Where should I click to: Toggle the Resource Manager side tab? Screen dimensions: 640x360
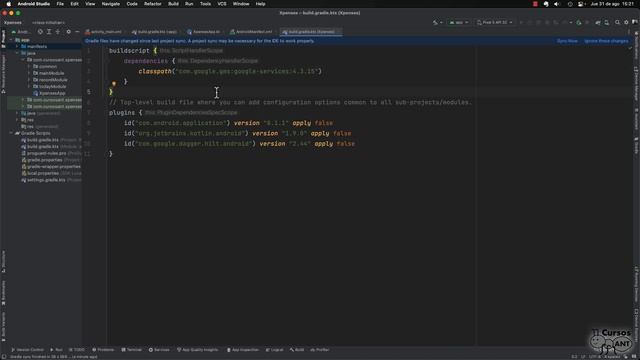3,73
